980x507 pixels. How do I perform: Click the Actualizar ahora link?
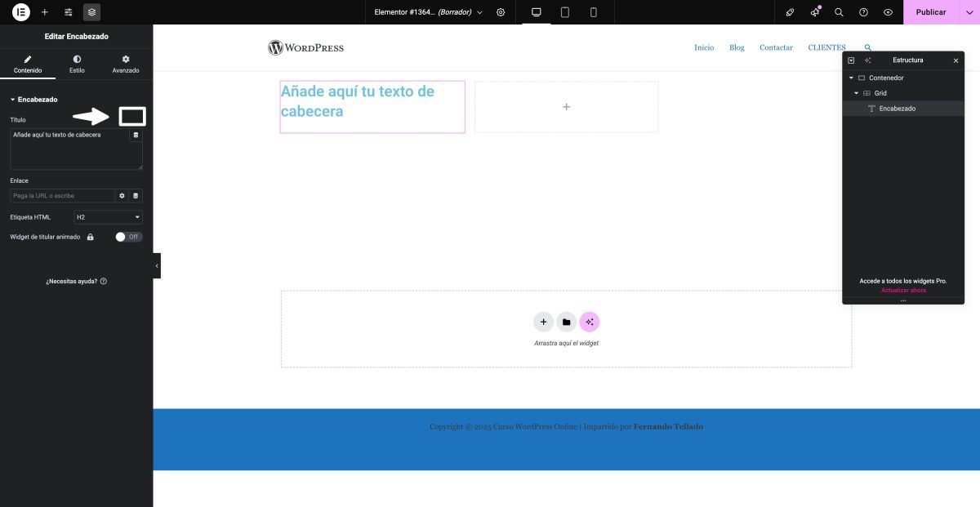pos(903,290)
